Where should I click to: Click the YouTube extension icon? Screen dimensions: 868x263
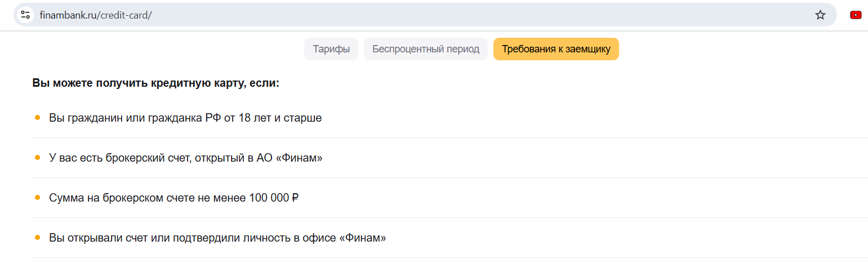click(856, 15)
